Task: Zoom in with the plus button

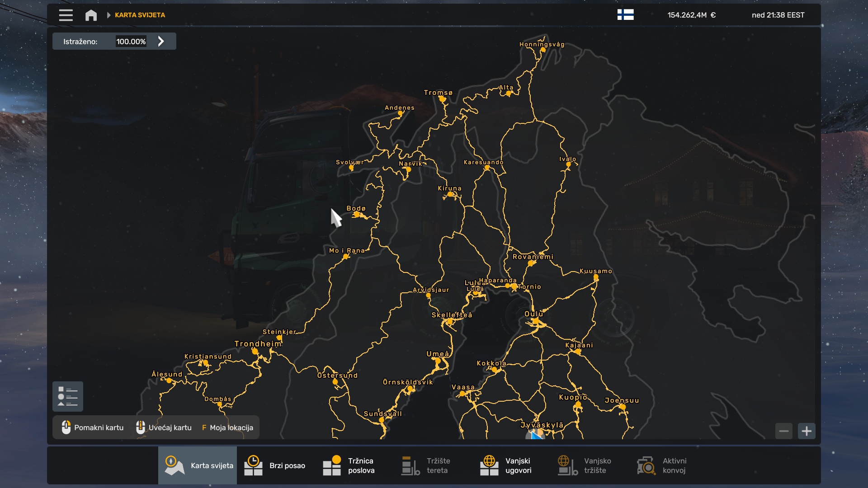Action: pos(807,431)
